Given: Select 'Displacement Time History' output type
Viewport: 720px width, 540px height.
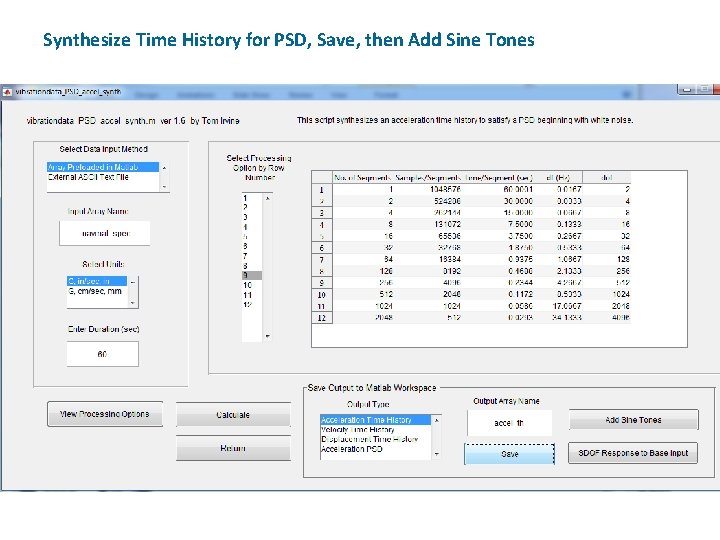Looking at the screenshot, I should [375, 439].
